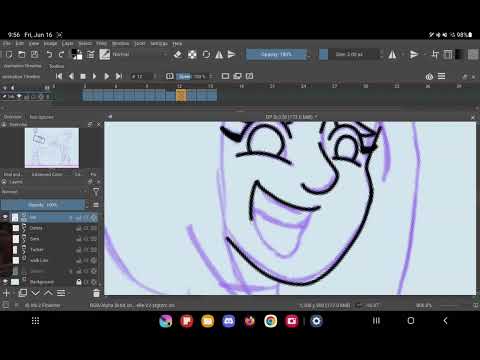Switch to the Tool Options tab
Image resolution: width=480 pixels, height=360 pixels.
pos(41,117)
